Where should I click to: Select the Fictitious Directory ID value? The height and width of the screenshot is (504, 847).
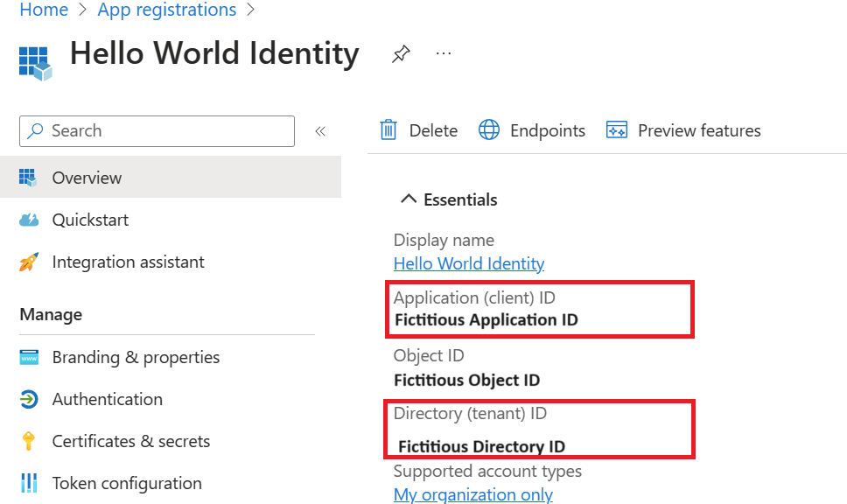482,446
